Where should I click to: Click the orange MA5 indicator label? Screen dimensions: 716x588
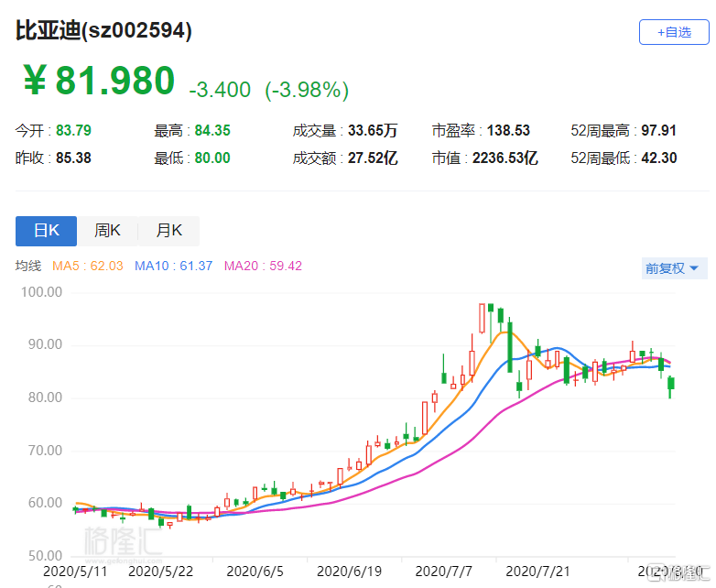point(87,267)
